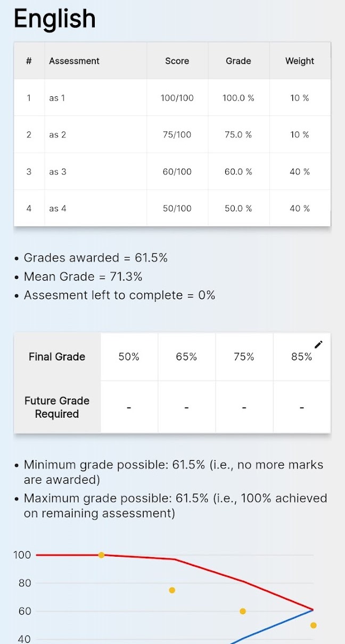
Task: Select the 65% final grade target
Action: point(186,357)
